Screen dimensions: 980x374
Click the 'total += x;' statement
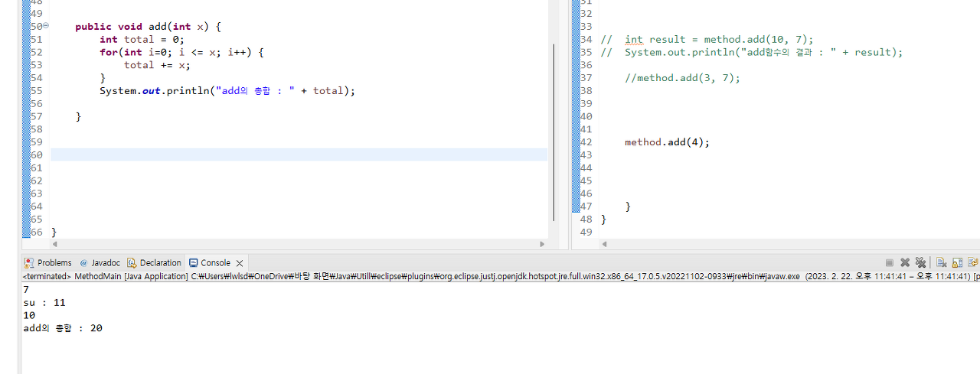[157, 65]
